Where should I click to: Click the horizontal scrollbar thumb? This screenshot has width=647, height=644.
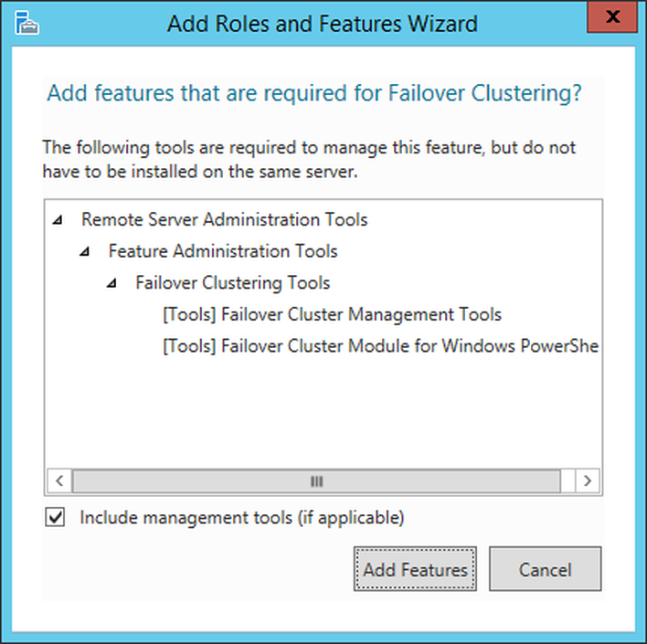(316, 480)
